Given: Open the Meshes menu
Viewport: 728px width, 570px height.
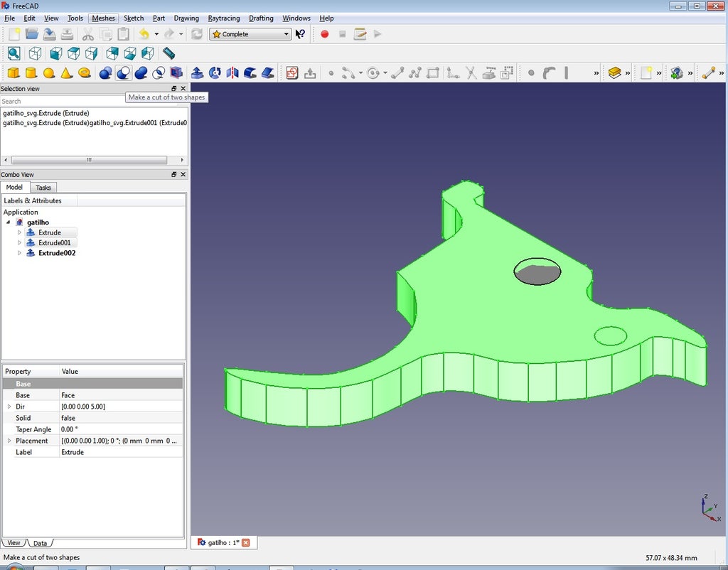Looking at the screenshot, I should click(x=104, y=18).
